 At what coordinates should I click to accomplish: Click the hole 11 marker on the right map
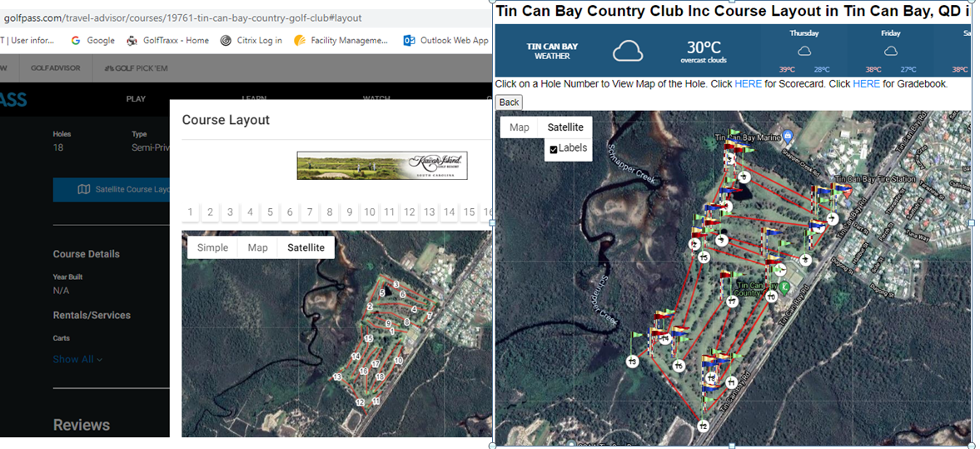[731, 382]
